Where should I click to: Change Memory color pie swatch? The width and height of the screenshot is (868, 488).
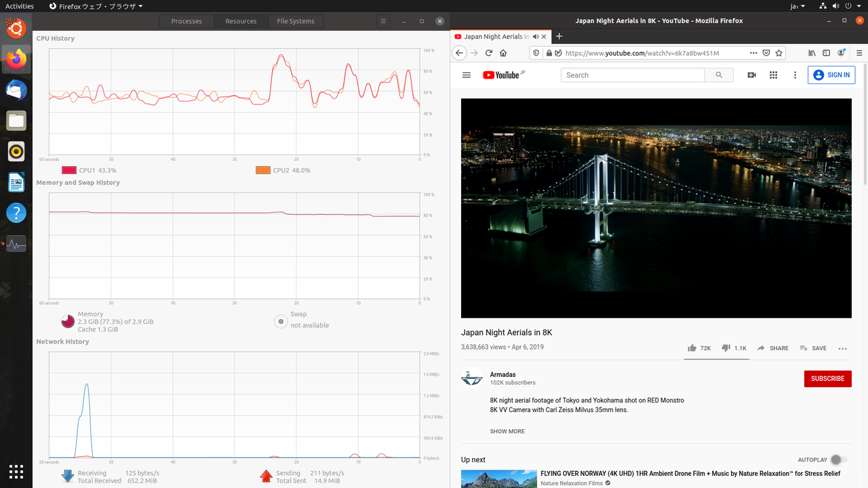pos(68,322)
